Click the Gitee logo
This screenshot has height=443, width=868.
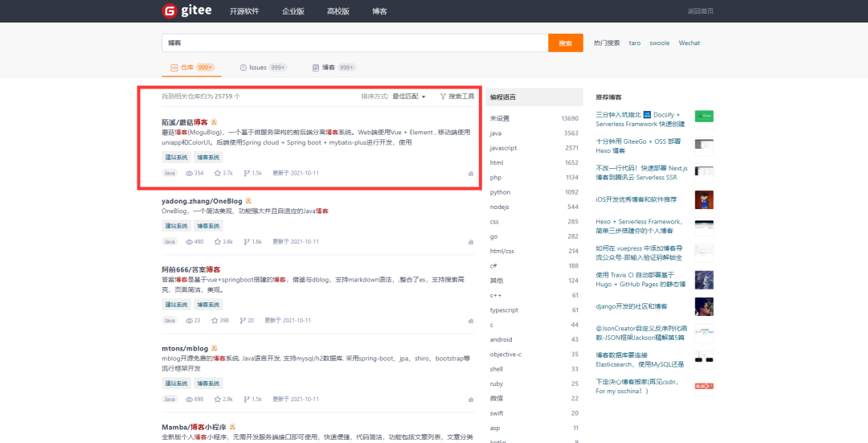[186, 11]
